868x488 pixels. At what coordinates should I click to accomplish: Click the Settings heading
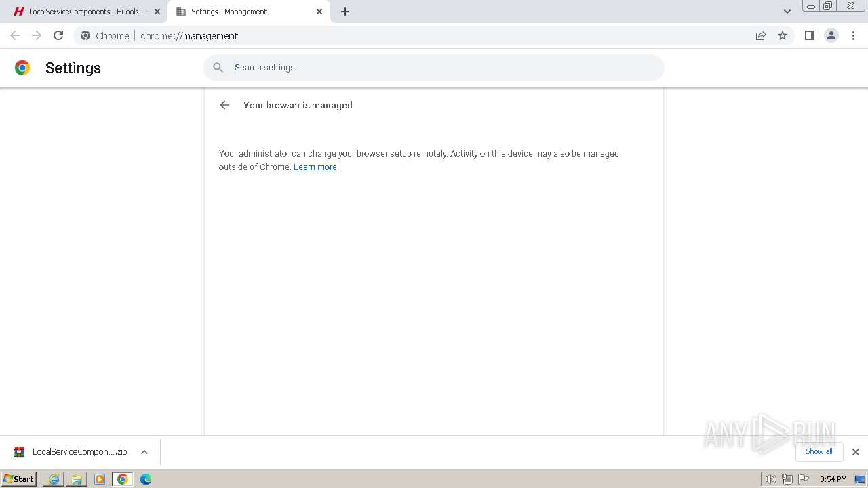(x=73, y=68)
